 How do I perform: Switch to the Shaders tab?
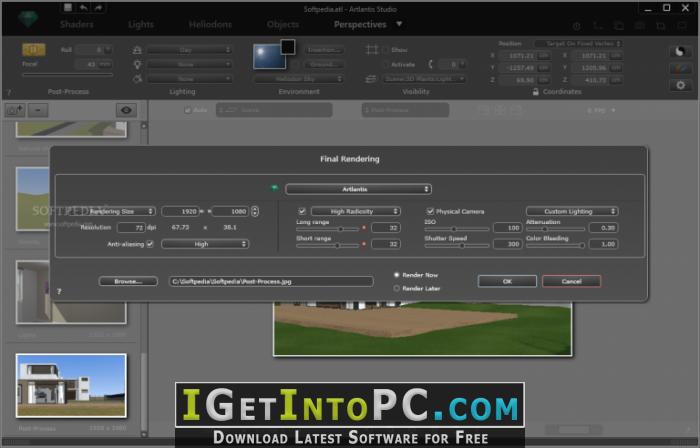tap(77, 24)
